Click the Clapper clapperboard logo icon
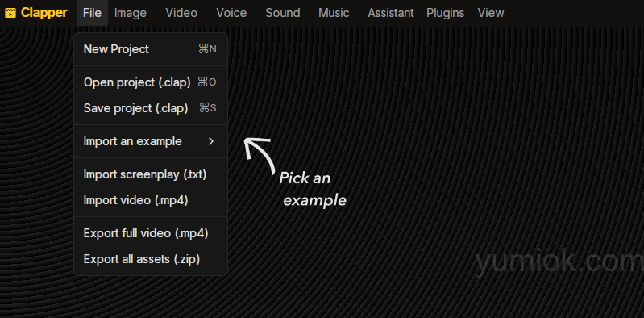 point(10,13)
